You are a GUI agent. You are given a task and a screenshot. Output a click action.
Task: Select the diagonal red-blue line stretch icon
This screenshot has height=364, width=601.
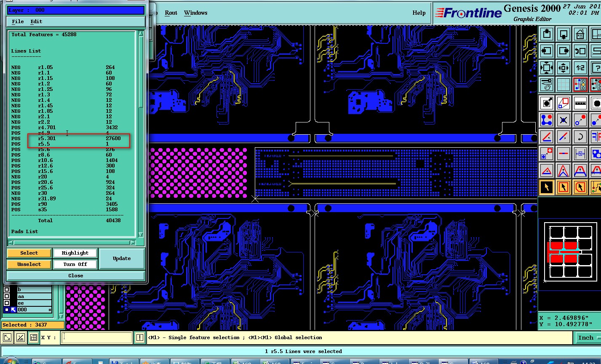564,137
